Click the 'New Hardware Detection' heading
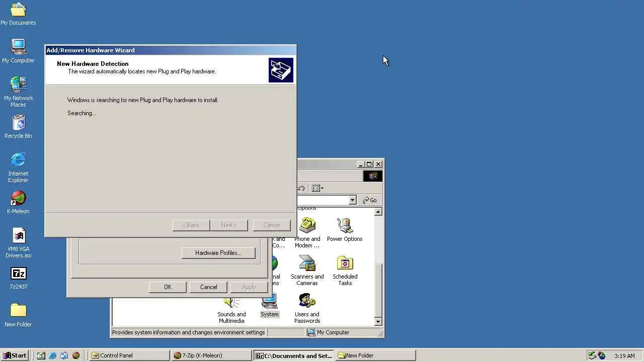The height and width of the screenshot is (362, 644). [x=93, y=64]
